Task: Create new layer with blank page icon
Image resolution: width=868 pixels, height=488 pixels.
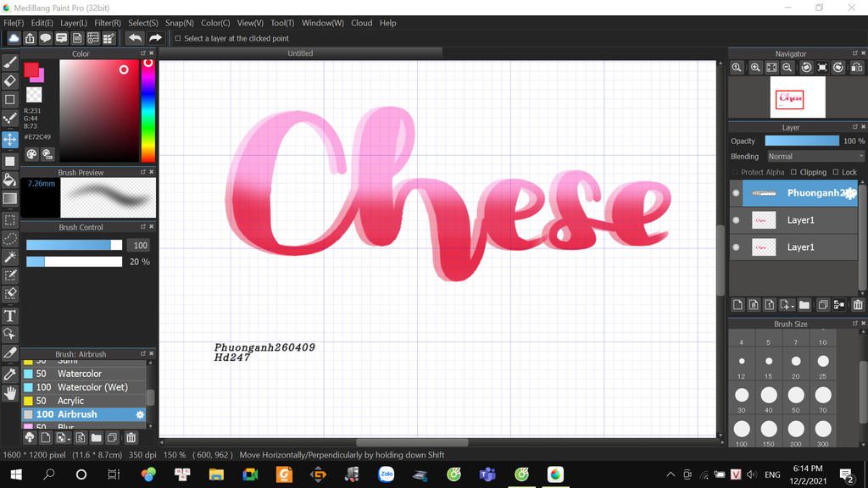Action: (737, 305)
